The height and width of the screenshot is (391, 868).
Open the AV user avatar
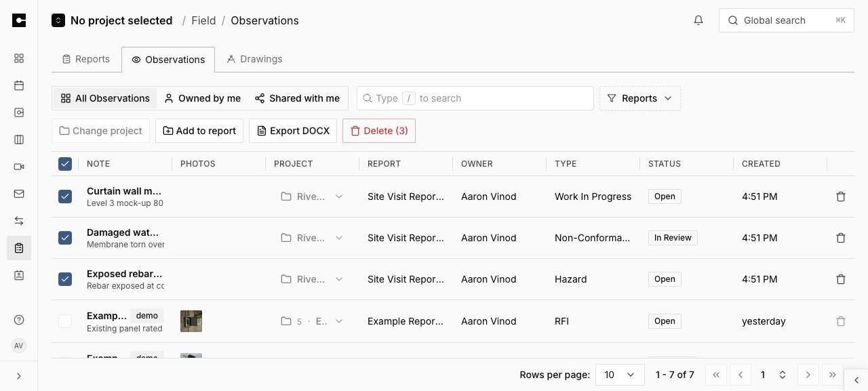coord(19,346)
